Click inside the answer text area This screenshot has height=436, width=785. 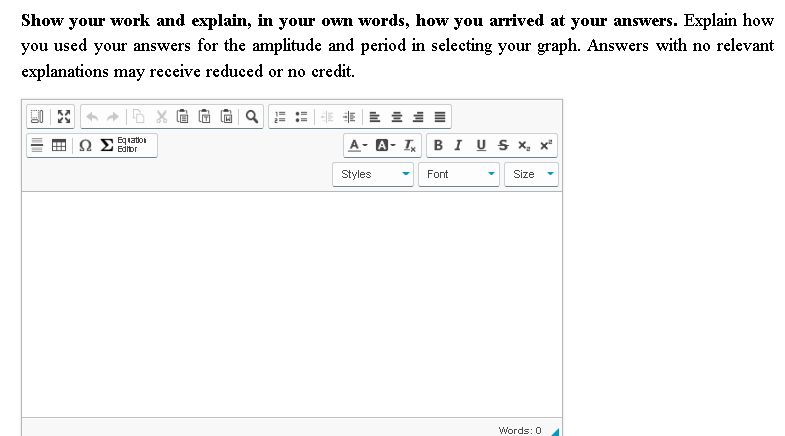click(x=292, y=304)
